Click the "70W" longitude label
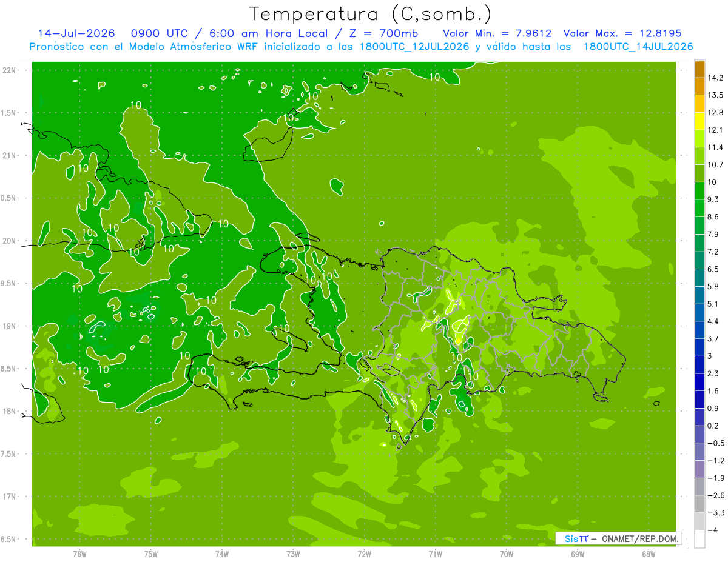Image resolution: width=728 pixels, height=562 pixels. tap(507, 554)
